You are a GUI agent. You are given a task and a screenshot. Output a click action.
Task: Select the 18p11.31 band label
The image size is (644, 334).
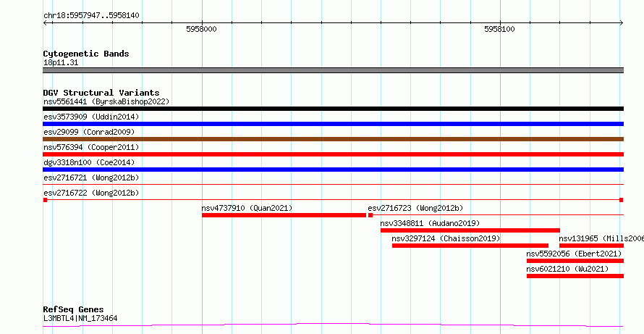61,63
